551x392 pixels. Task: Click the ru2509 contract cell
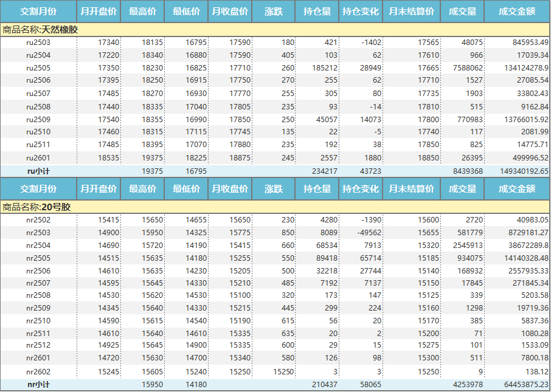pyautogui.click(x=38, y=120)
